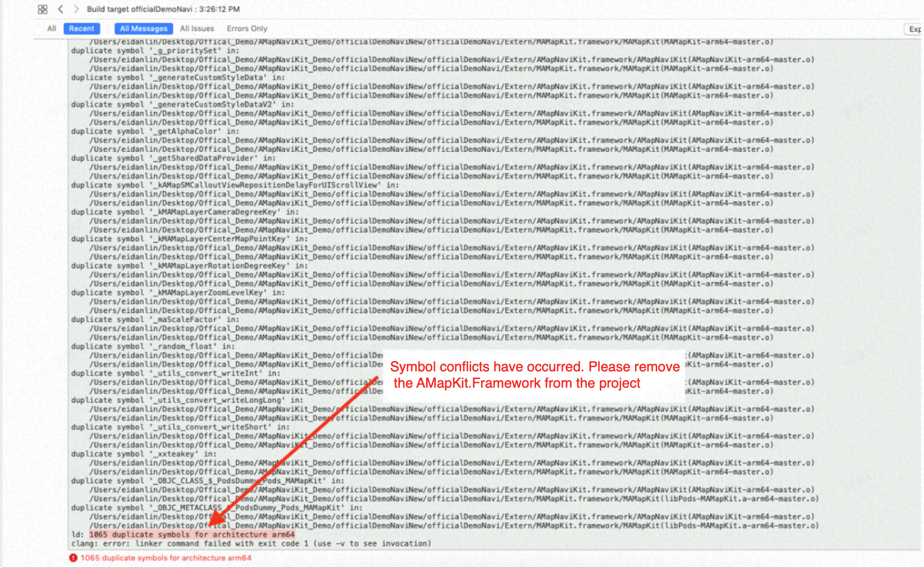Select duplicate symbol '_xxteakey' line
The height and width of the screenshot is (568, 924).
tap(144, 454)
